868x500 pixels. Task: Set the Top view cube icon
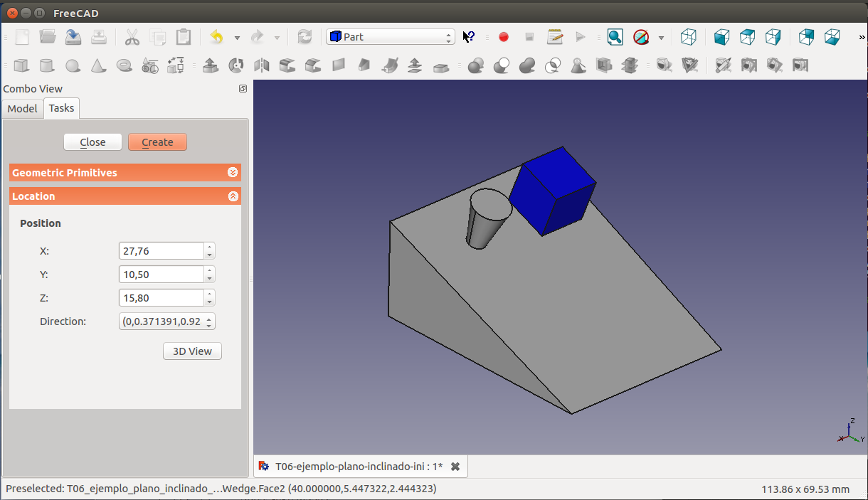748,37
